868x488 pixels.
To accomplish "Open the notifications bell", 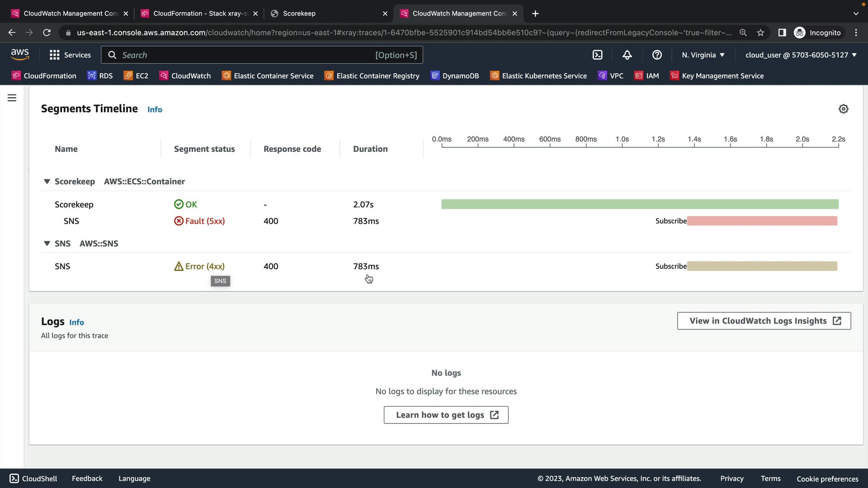I will [627, 55].
